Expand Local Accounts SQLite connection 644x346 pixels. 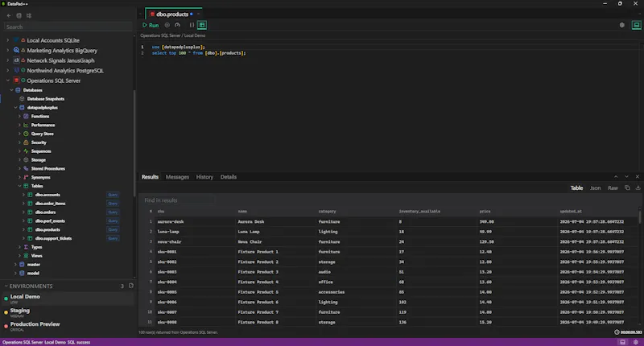[7, 40]
